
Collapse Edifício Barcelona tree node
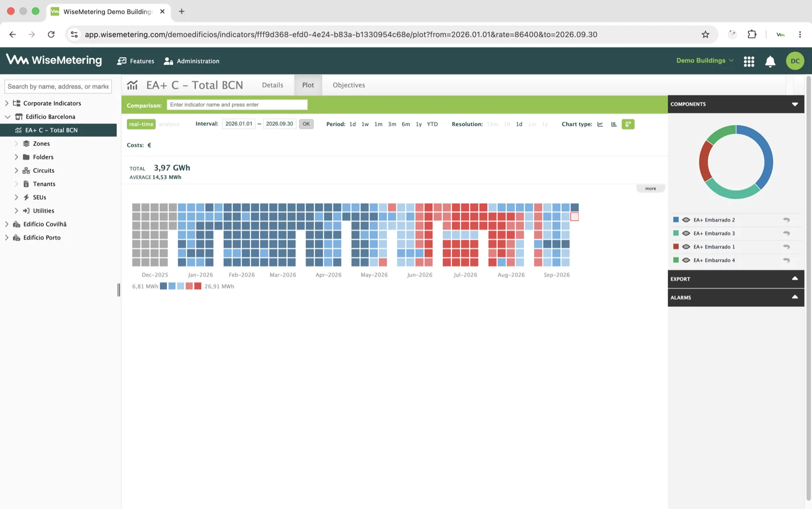(x=7, y=117)
